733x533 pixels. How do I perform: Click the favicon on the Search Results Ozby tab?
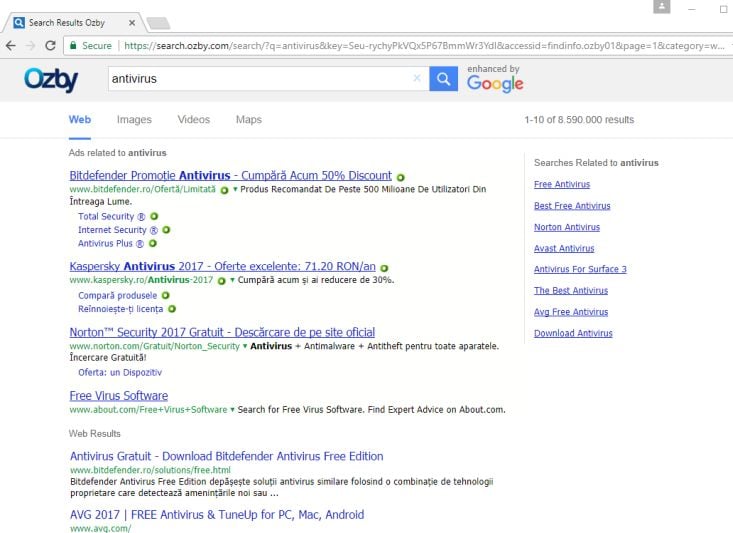(x=19, y=22)
